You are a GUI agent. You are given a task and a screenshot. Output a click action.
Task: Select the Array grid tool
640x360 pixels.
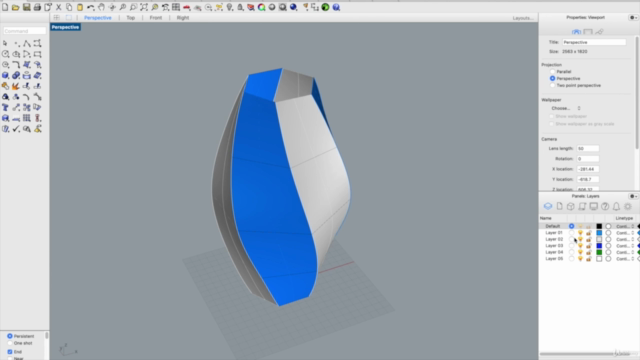point(27,118)
